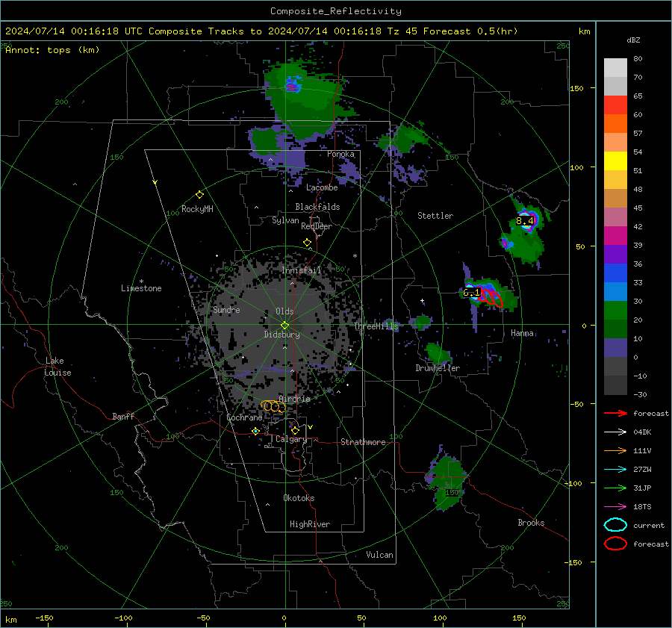Click the magenta 39–42 dBZ swatch
672x628 pixels.
pos(615,235)
